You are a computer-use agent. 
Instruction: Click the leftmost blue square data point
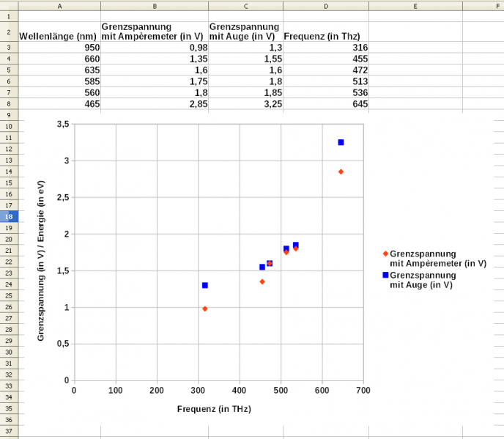(205, 285)
